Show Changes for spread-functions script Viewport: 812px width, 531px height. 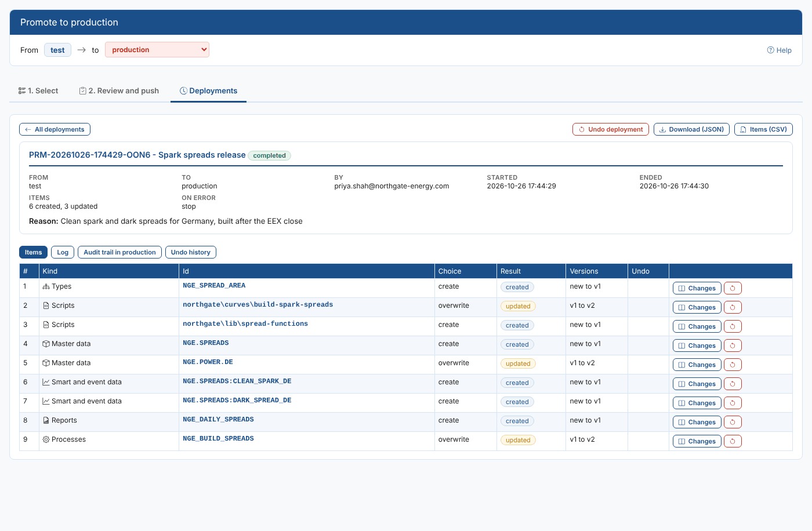click(697, 326)
